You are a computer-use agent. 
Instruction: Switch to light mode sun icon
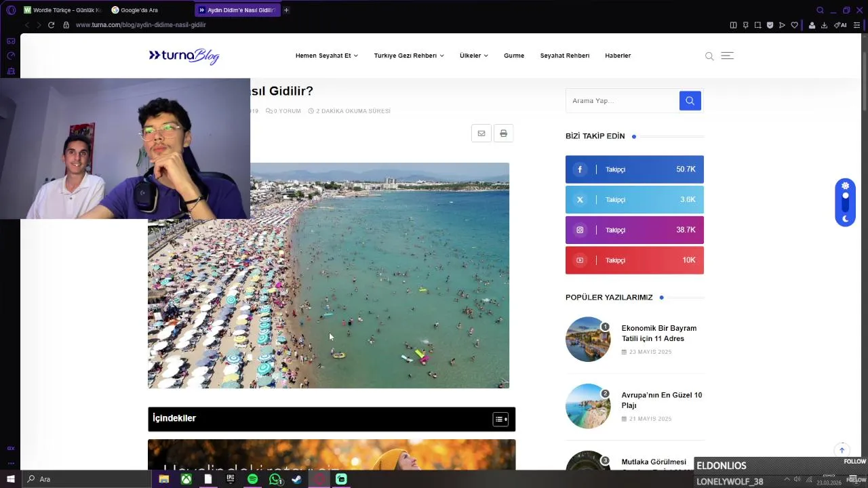845,186
